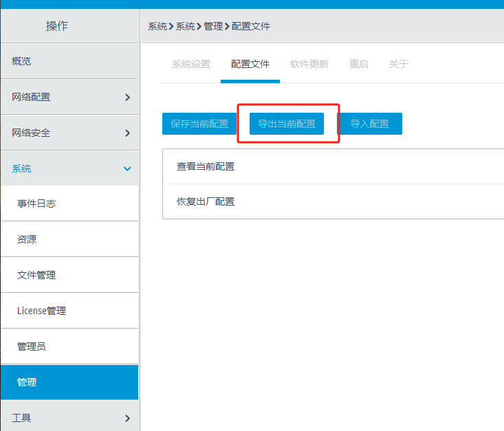Click the 导入配置 button
The image size is (504, 431).
point(370,124)
